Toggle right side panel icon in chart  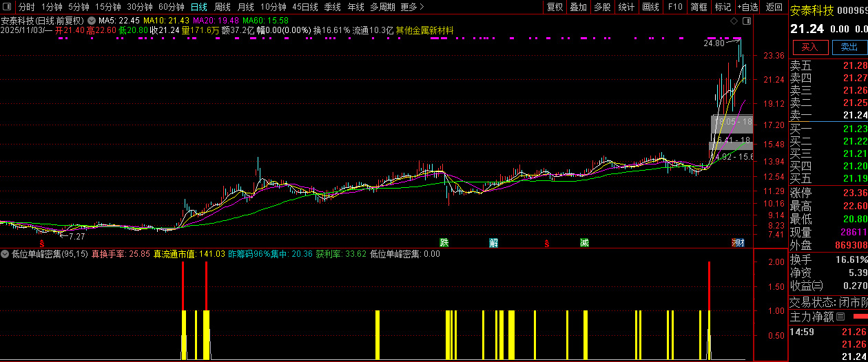tap(745, 21)
